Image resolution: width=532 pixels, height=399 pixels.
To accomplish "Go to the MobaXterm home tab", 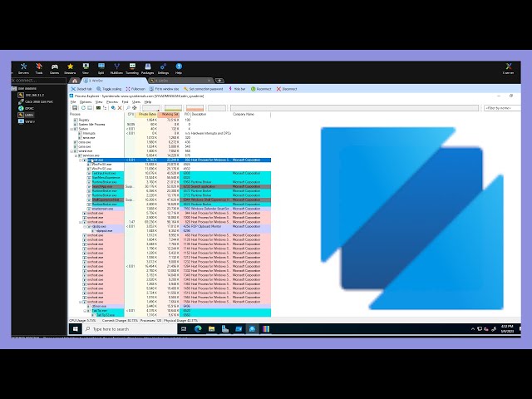I will pyautogui.click(x=75, y=81).
